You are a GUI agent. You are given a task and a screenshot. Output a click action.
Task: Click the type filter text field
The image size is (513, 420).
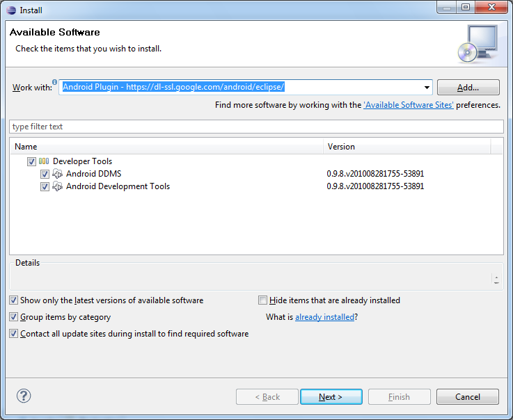(x=256, y=127)
